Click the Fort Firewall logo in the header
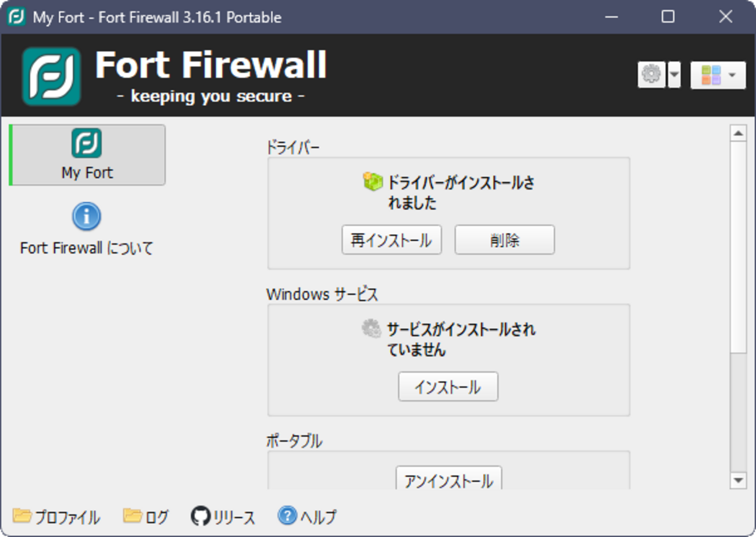 [52, 76]
